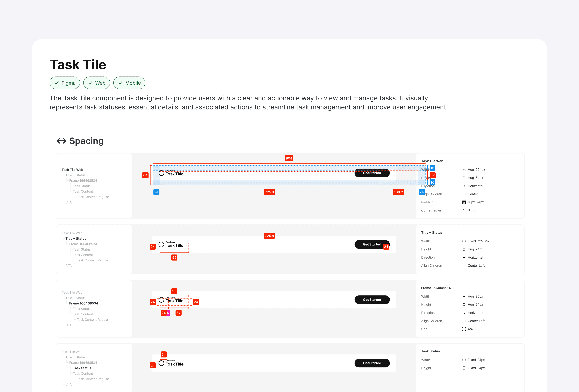Click the Padding property label
579x392 pixels.
click(427, 202)
